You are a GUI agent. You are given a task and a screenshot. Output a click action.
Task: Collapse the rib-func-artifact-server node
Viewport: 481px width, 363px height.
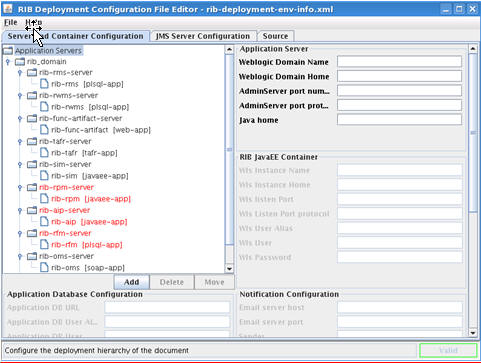click(x=20, y=119)
